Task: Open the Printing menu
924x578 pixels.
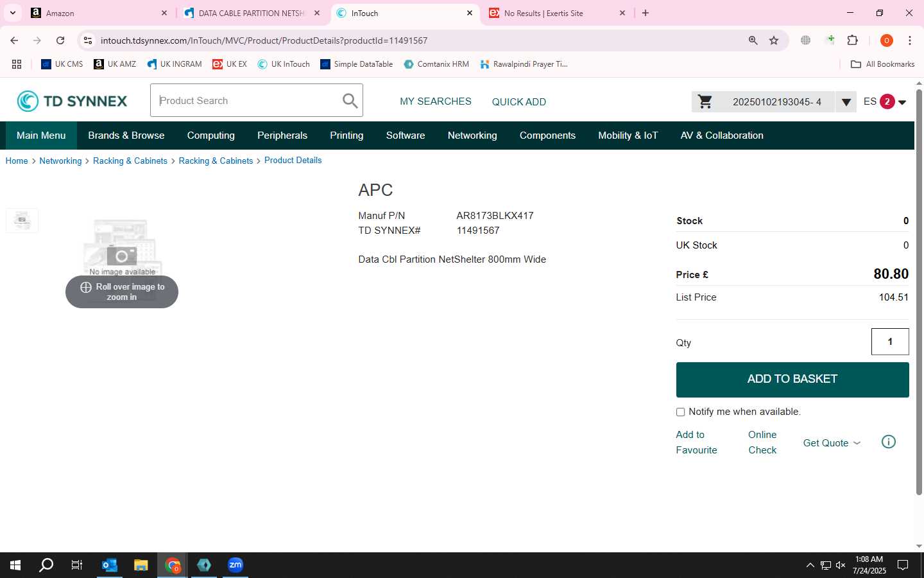Action: [346, 136]
